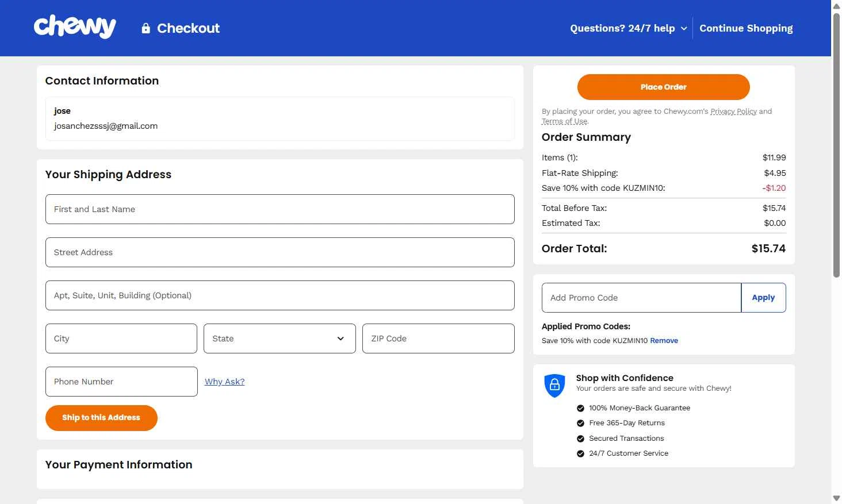Focus the First and Last Name field
842x504 pixels.
[x=280, y=209]
